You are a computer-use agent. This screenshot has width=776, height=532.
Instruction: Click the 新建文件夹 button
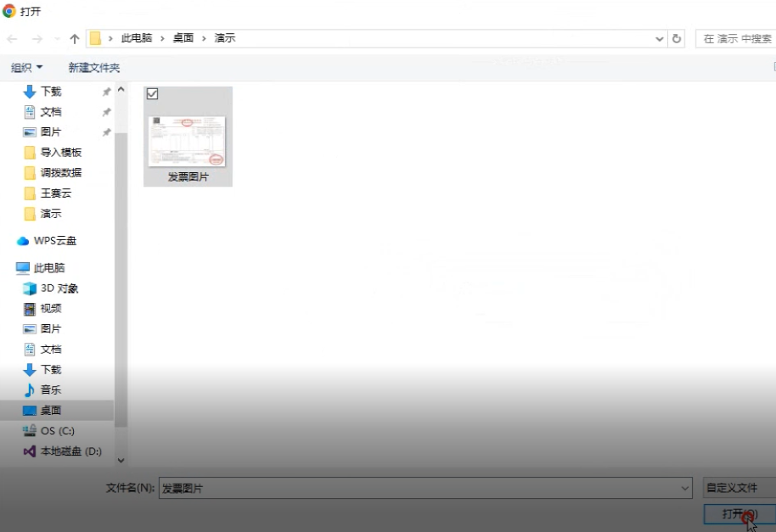[94, 68]
